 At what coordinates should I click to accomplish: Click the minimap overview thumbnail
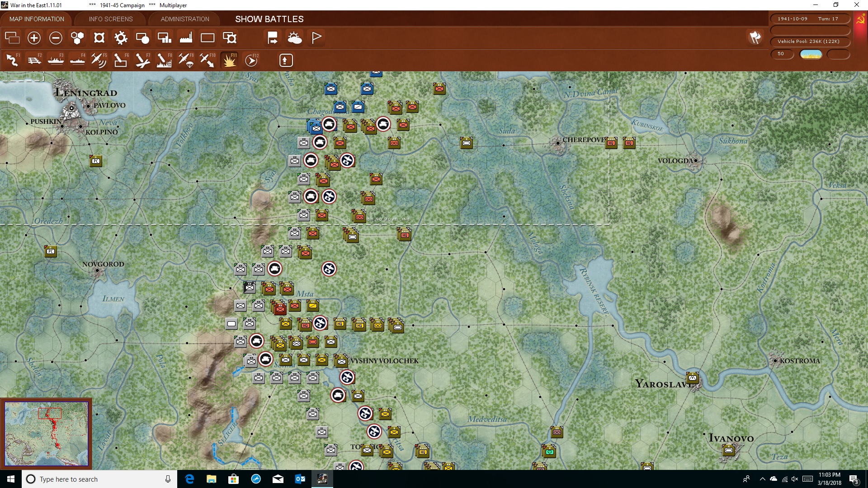pyautogui.click(x=46, y=433)
